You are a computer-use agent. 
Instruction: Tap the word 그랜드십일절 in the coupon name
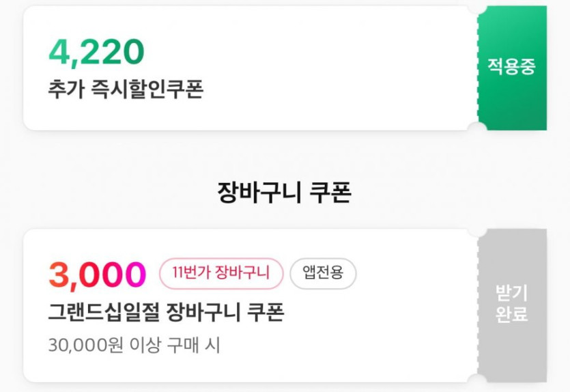tap(103, 312)
